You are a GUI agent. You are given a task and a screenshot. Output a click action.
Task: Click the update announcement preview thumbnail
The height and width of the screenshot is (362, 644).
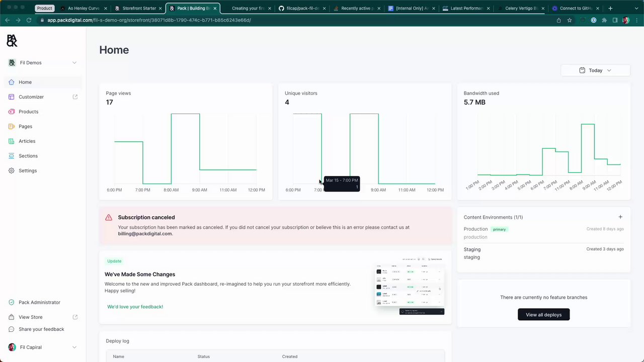click(x=410, y=286)
